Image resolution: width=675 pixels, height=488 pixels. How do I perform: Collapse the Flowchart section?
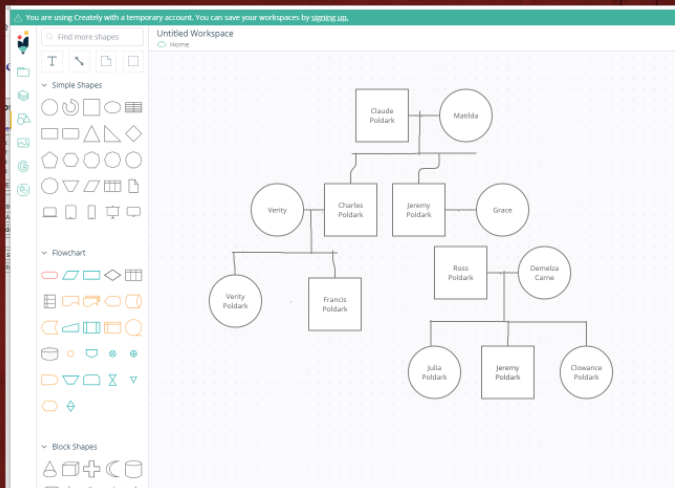point(44,253)
